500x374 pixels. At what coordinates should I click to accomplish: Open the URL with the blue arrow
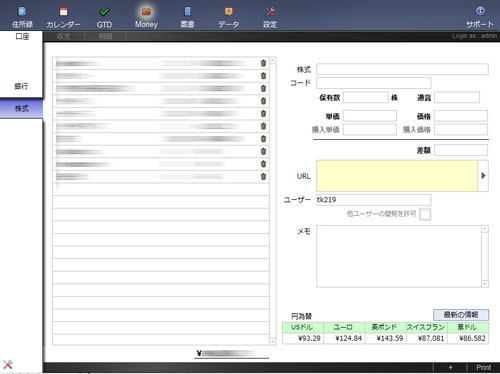[483, 175]
